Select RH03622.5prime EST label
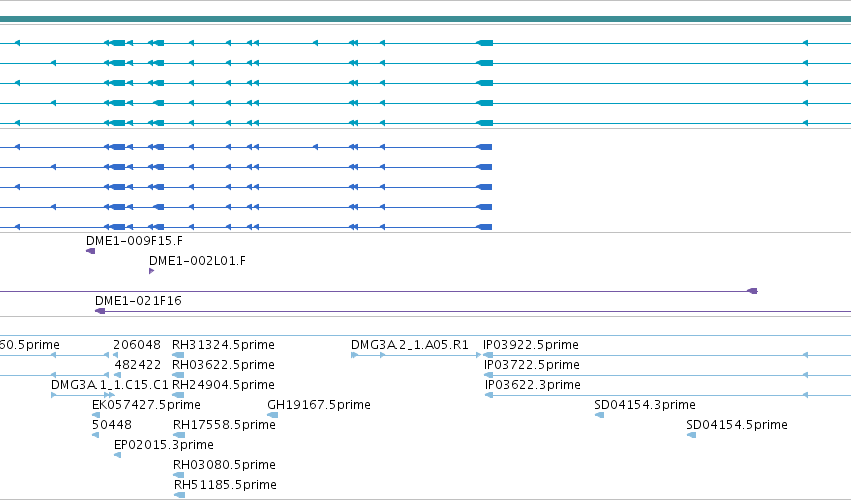 tap(223, 365)
